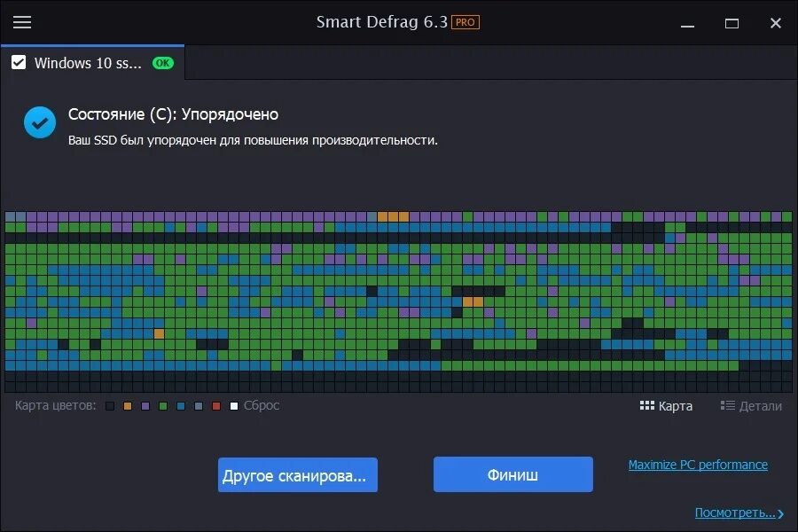The width and height of the screenshot is (798, 532).
Task: Pick the orange color map swatch
Action: (x=128, y=406)
